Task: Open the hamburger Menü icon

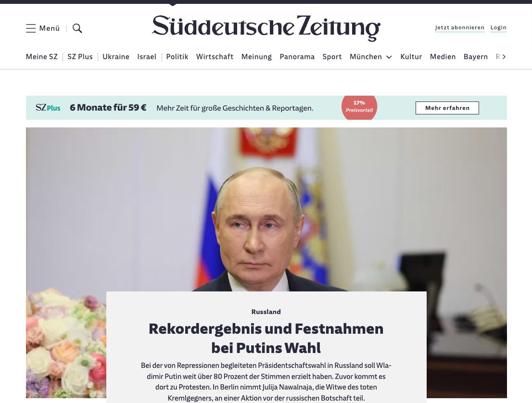Action: [30, 28]
